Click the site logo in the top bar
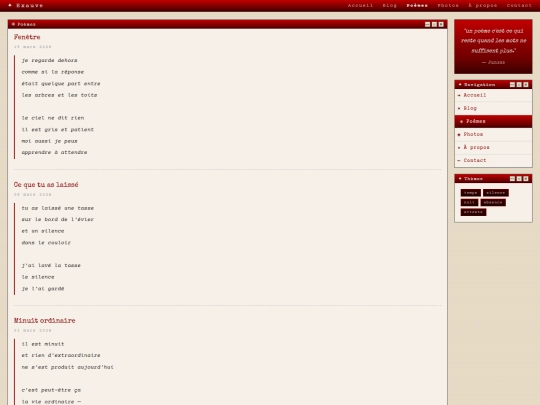Screen dimensions: 540x405 pyautogui.click(x=26, y=6)
